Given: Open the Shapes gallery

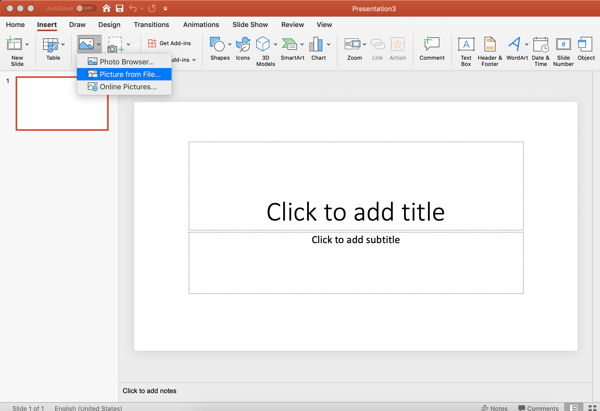Looking at the screenshot, I should coord(217,44).
